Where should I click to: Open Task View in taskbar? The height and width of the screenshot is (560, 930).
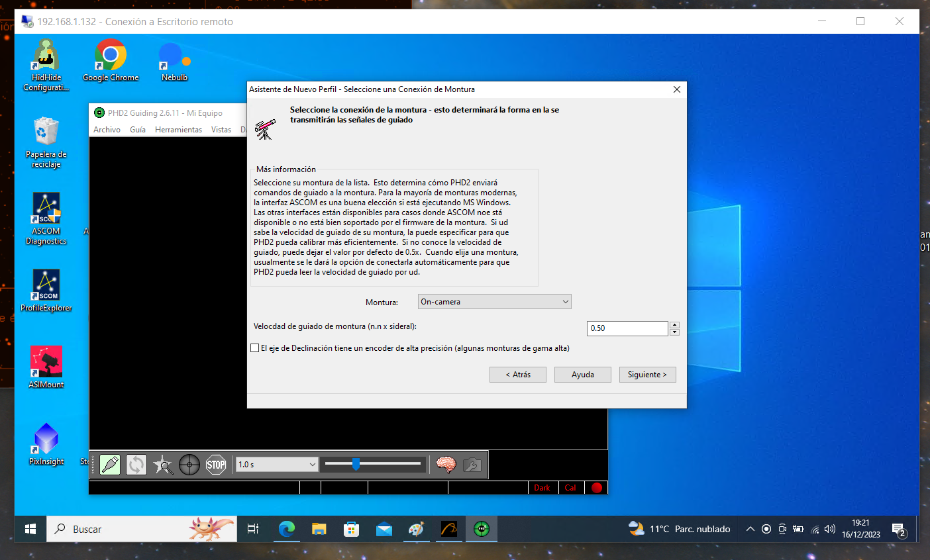point(253,529)
